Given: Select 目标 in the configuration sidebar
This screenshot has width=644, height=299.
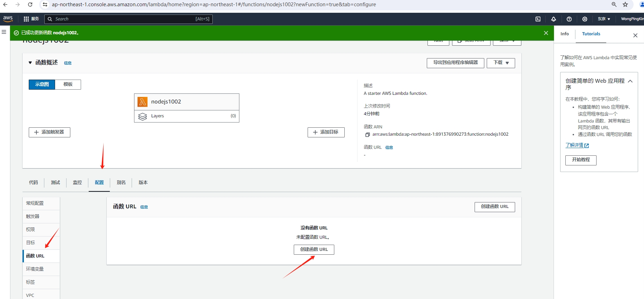Looking at the screenshot, I should tap(41, 243).
